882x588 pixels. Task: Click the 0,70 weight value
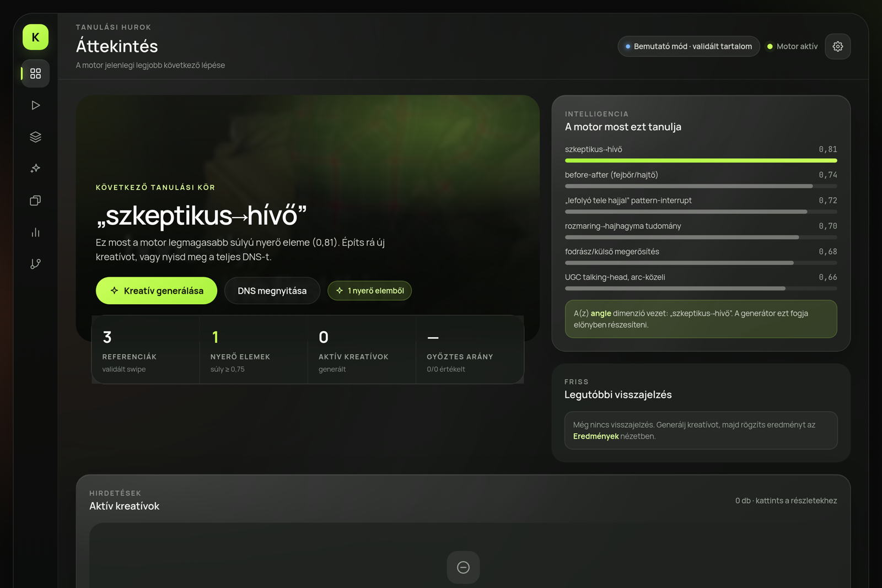[x=828, y=226]
